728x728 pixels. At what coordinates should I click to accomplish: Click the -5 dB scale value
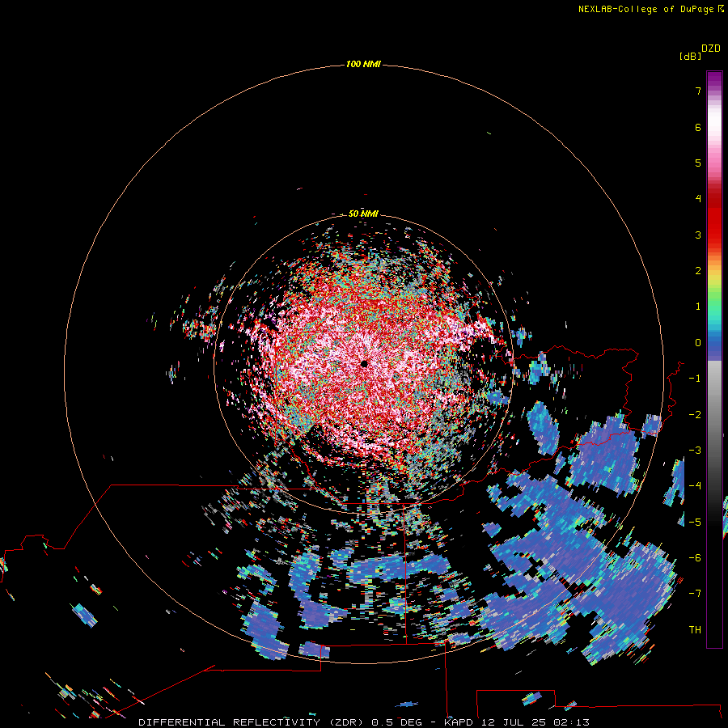point(695,522)
